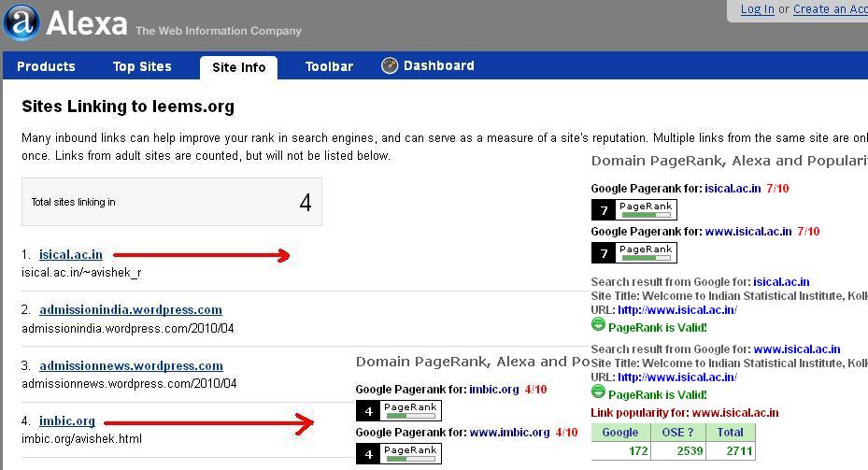This screenshot has width=868, height=470.
Task: Click the text imbic.org/avishek.html
Action: click(81, 439)
